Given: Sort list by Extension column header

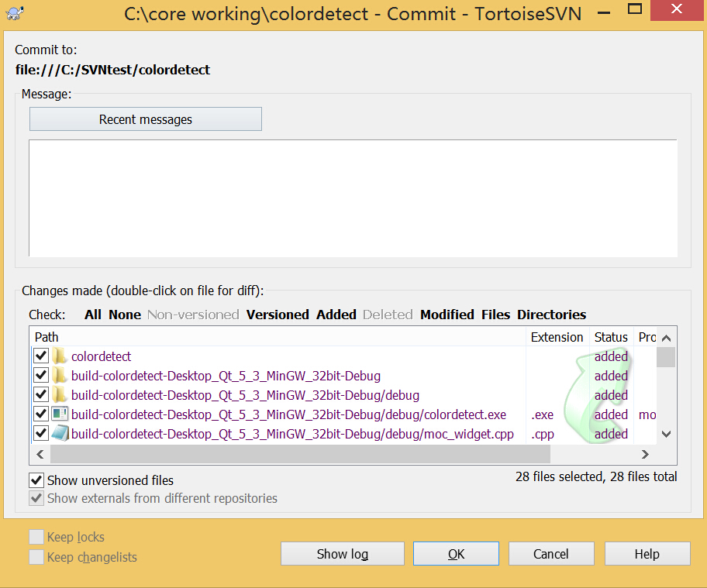Looking at the screenshot, I should click(557, 337).
